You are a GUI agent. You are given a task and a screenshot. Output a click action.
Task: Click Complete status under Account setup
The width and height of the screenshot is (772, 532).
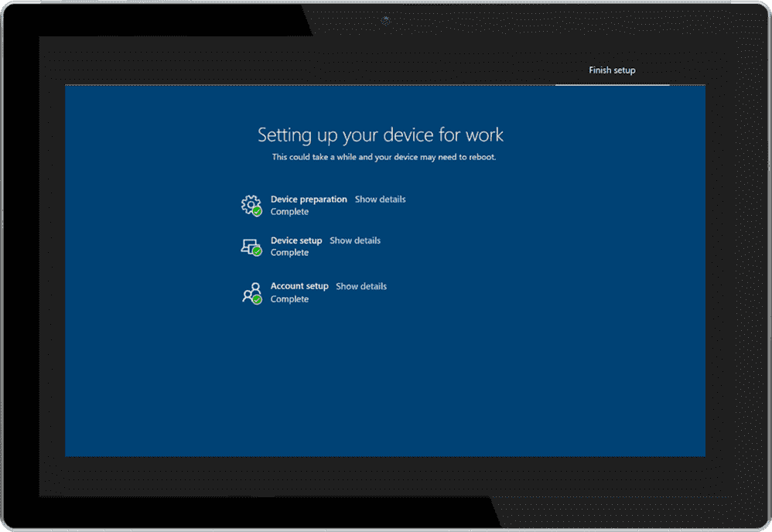click(x=289, y=299)
